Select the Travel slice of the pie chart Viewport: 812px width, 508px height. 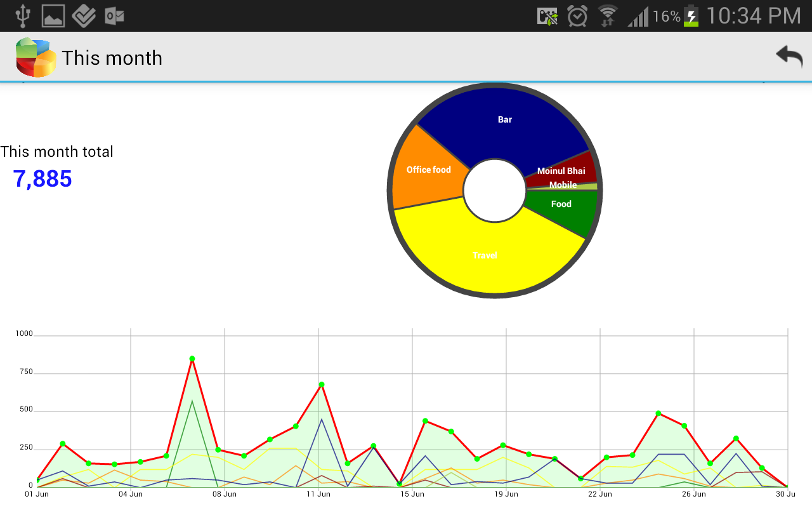[484, 255]
